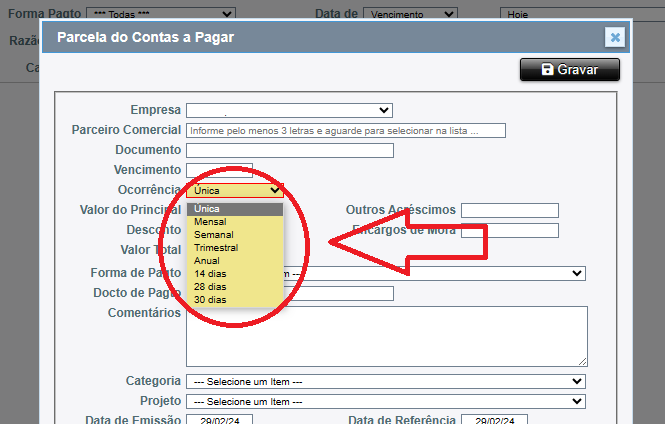Choose Trimestral occurrence option
The width and height of the screenshot is (665, 424).
tap(216, 248)
